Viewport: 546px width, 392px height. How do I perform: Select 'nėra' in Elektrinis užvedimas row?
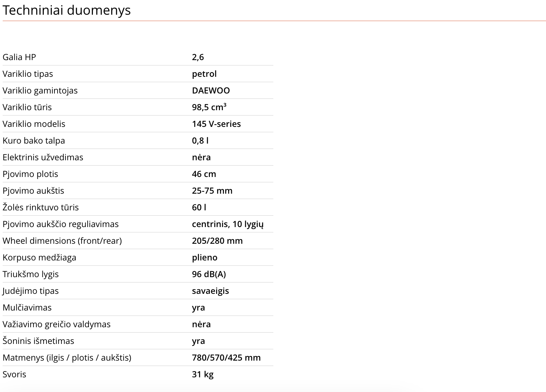click(201, 157)
